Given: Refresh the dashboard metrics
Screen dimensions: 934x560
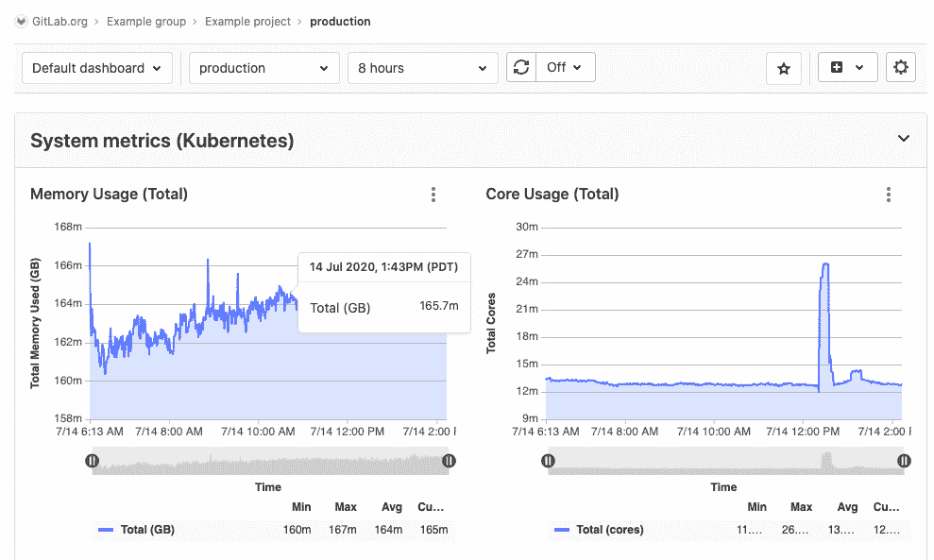Looking at the screenshot, I should click(x=520, y=67).
